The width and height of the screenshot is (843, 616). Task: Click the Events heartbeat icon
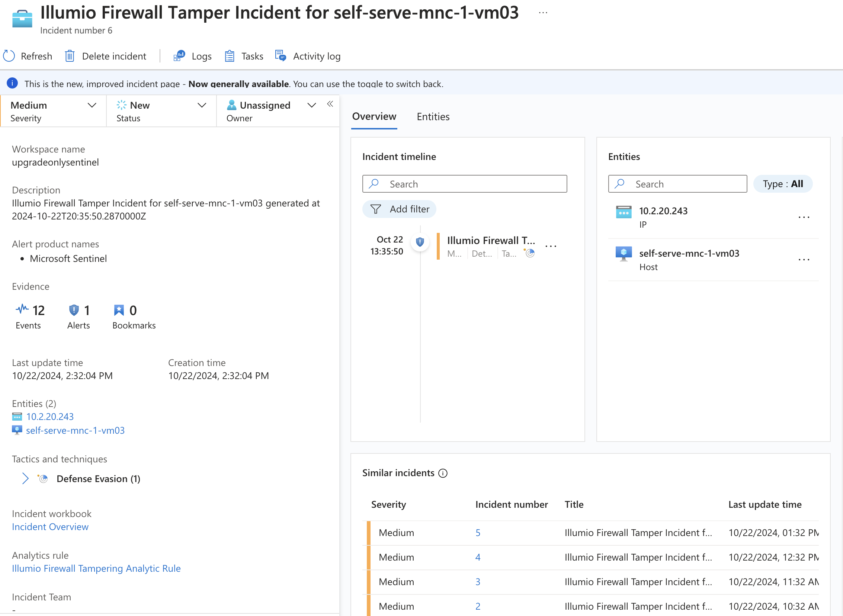22,309
